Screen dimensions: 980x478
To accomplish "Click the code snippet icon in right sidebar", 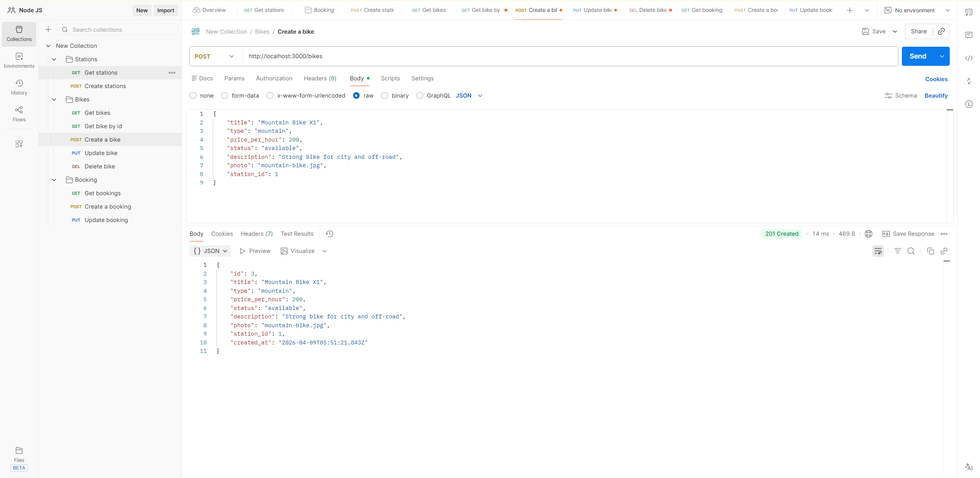I will 969,58.
